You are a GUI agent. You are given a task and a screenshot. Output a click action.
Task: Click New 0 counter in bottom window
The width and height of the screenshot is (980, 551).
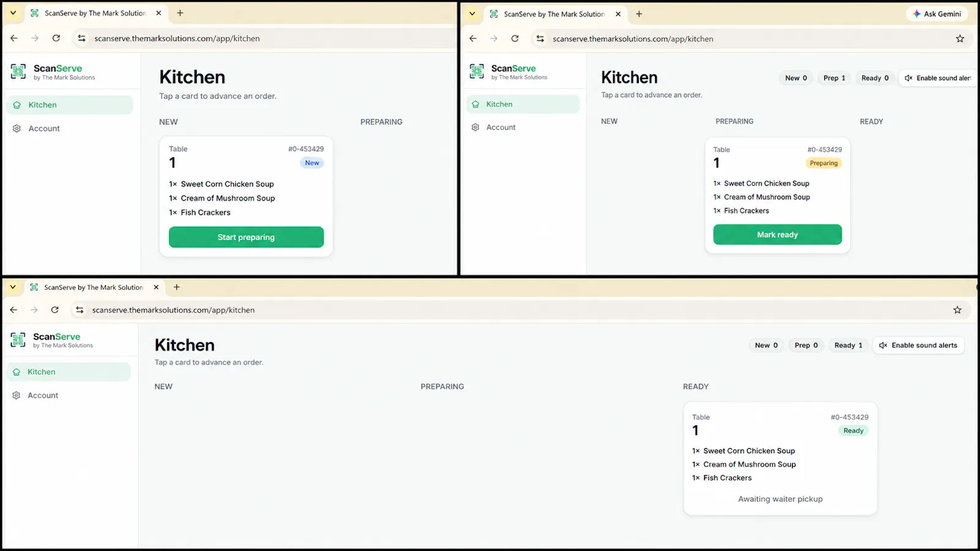pyautogui.click(x=766, y=345)
